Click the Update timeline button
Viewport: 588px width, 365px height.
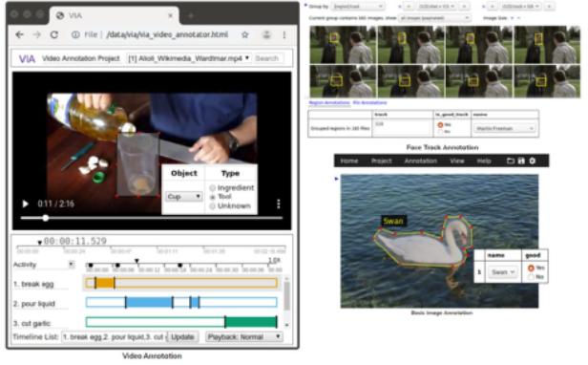coord(182,337)
